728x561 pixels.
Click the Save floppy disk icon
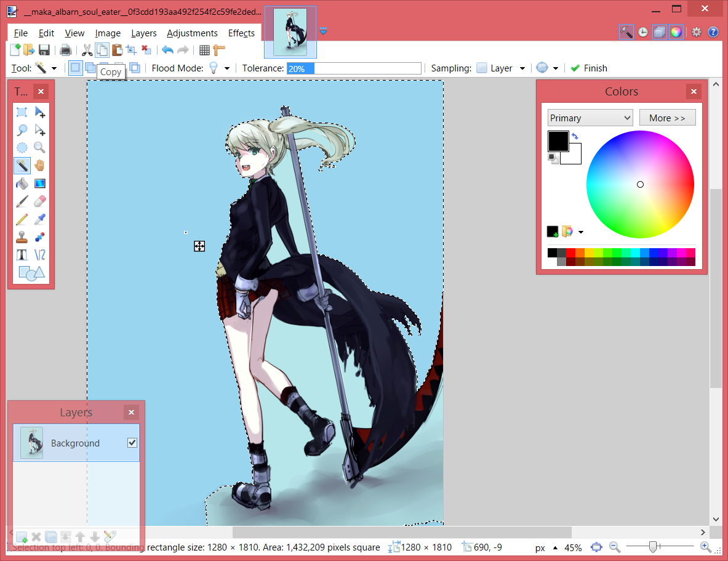[x=44, y=50]
